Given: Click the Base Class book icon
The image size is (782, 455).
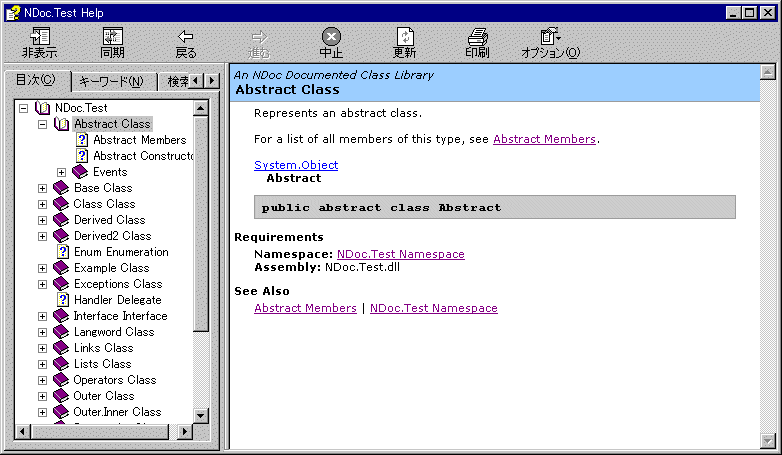Looking at the screenshot, I should click(x=61, y=188).
